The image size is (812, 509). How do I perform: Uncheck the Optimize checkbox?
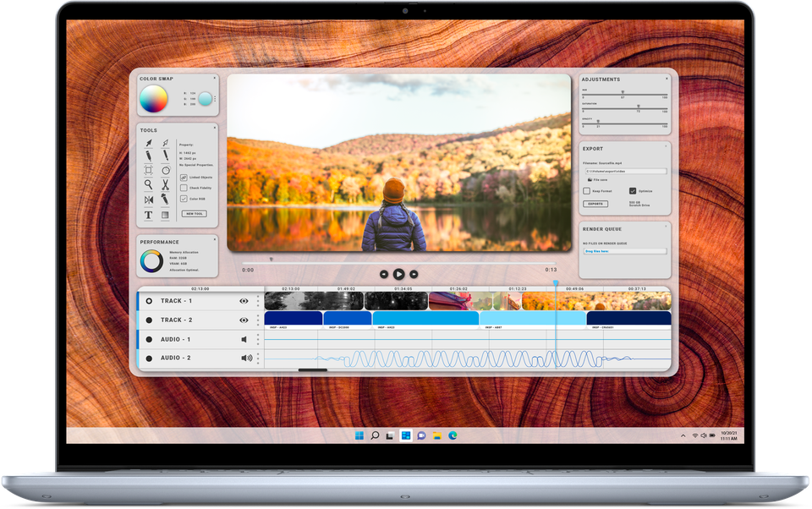click(633, 191)
